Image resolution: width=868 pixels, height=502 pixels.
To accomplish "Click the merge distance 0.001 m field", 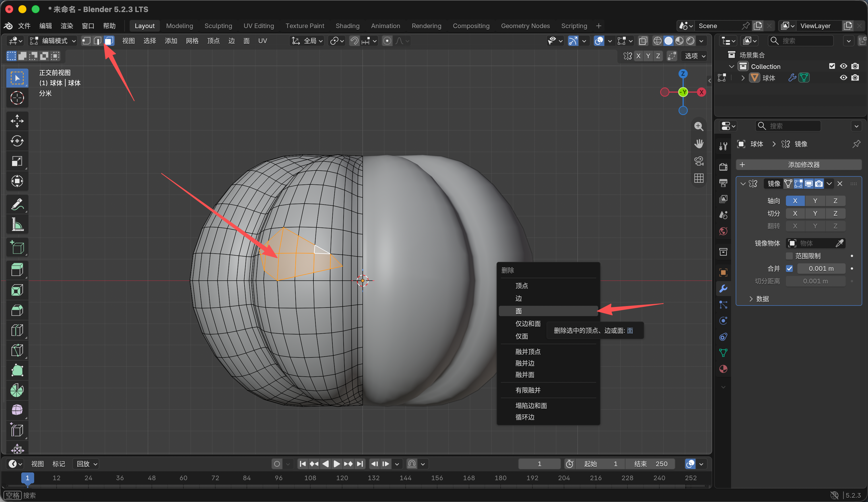I will pyautogui.click(x=821, y=268).
